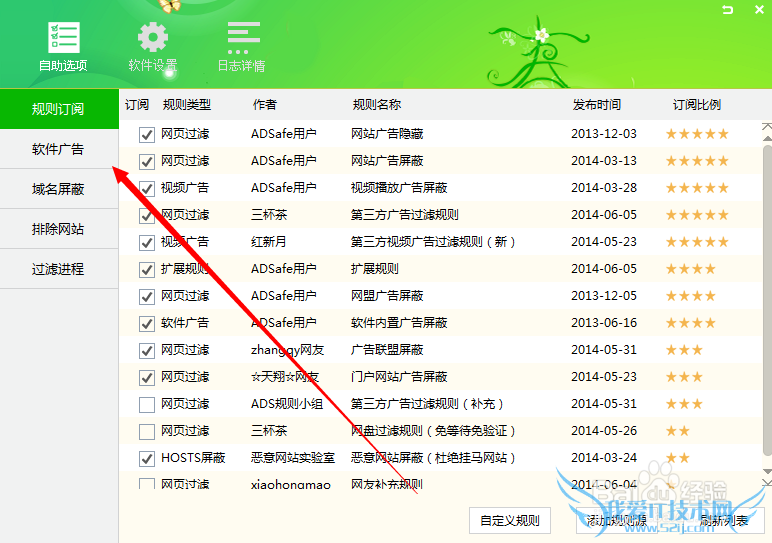Uncheck the 门户网站广告屏蔽 rule checkbox
This screenshot has height=543, width=772.
[147, 378]
